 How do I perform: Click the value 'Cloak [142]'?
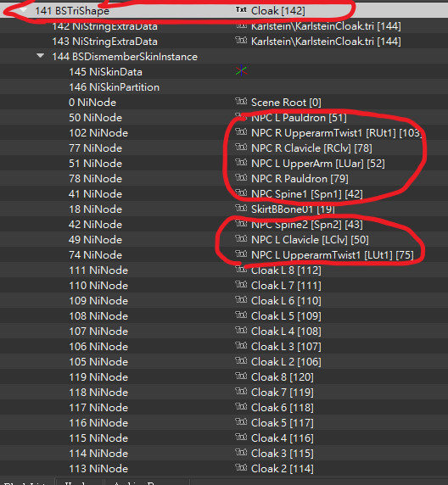[278, 11]
